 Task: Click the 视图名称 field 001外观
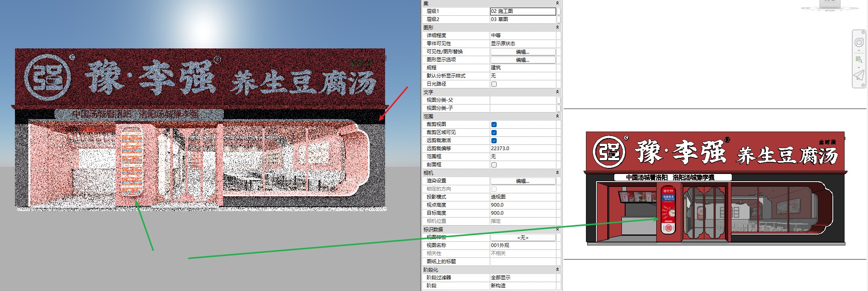[x=523, y=245]
